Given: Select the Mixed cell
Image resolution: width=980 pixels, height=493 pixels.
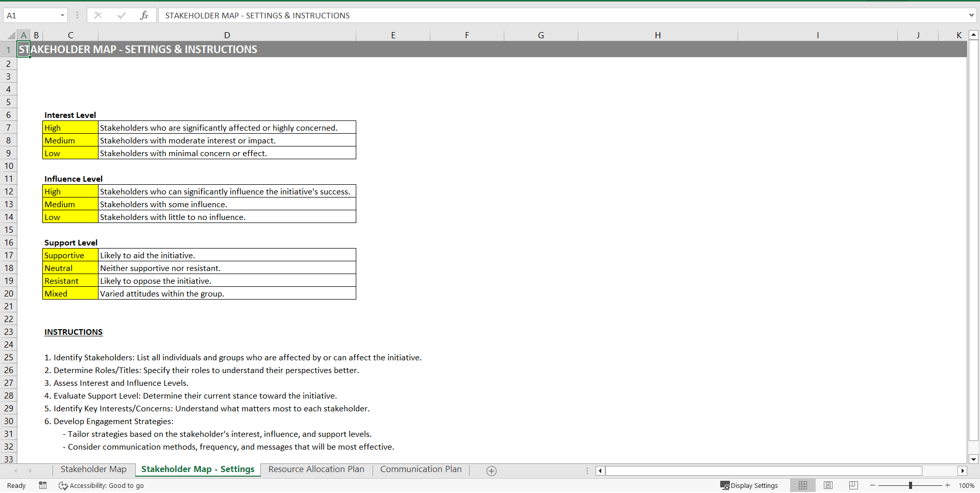Looking at the screenshot, I should point(70,293).
